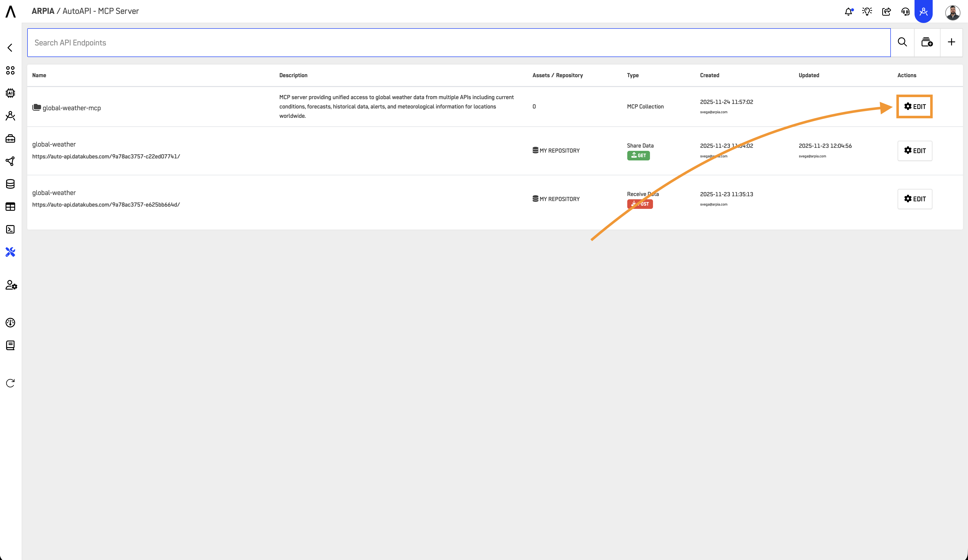
Task: Edit the global-weather-mcp collection
Action: 914,106
